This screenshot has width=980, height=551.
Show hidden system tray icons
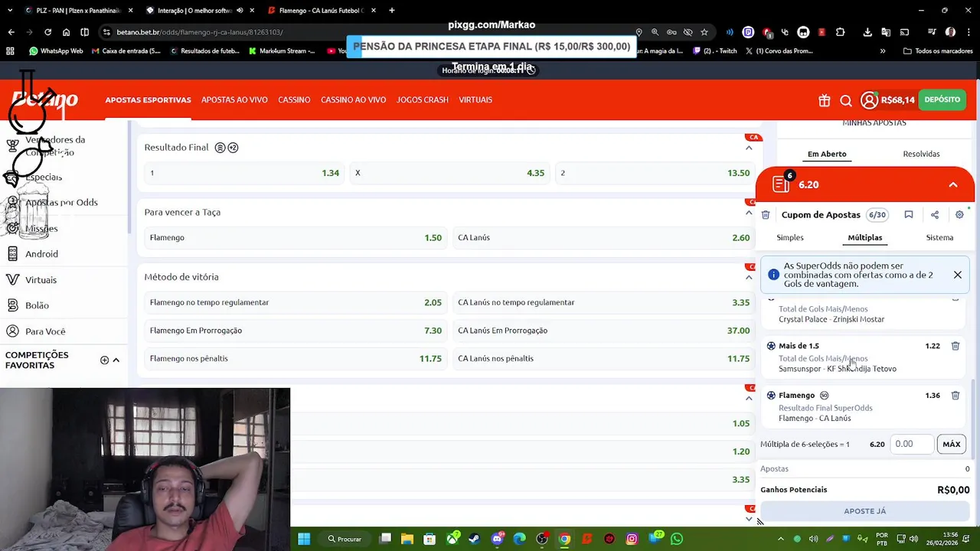click(781, 539)
